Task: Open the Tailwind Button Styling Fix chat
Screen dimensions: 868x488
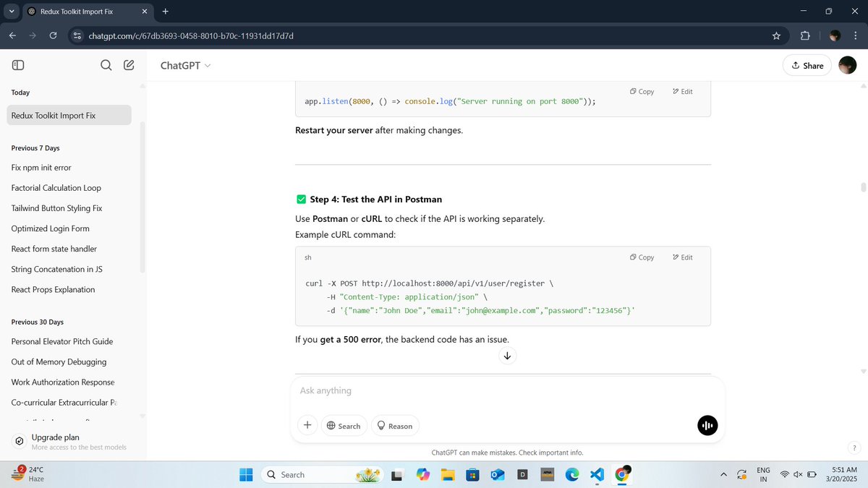Action: (69, 207)
